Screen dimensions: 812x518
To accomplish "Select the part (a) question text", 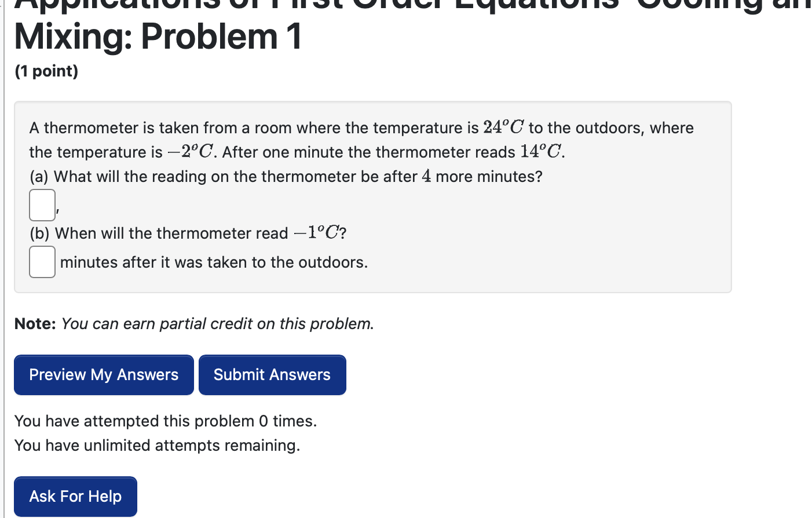I will (x=286, y=176).
